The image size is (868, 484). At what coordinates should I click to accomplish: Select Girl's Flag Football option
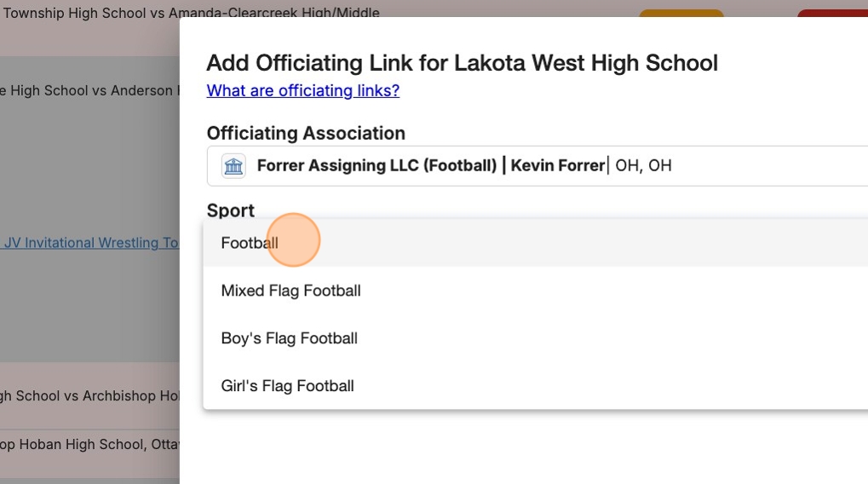tap(287, 386)
